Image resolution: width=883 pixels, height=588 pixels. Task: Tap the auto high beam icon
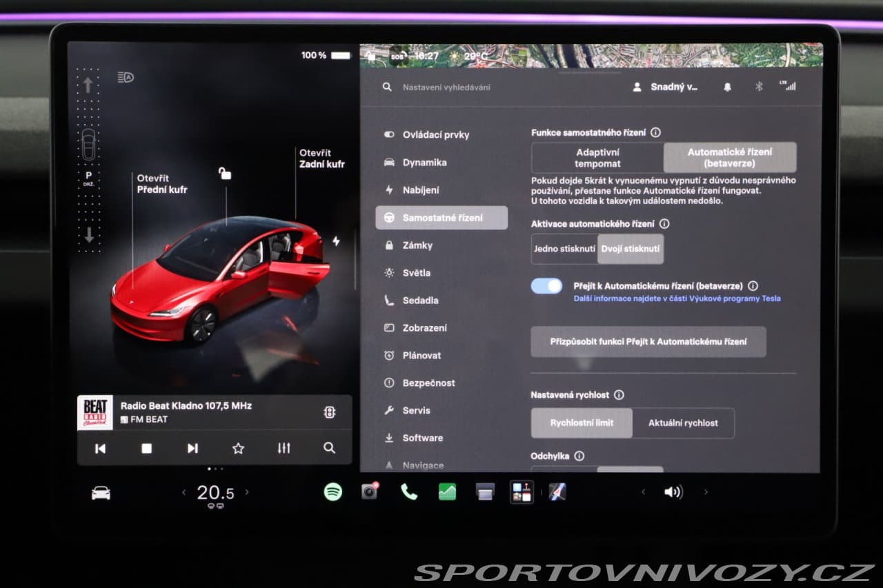126,77
